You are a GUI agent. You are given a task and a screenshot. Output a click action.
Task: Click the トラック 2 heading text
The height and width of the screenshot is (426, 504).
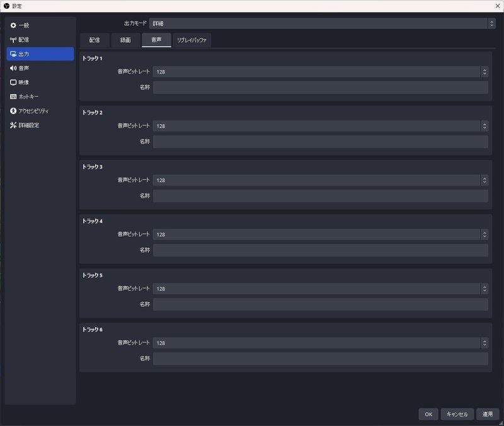(x=92, y=113)
